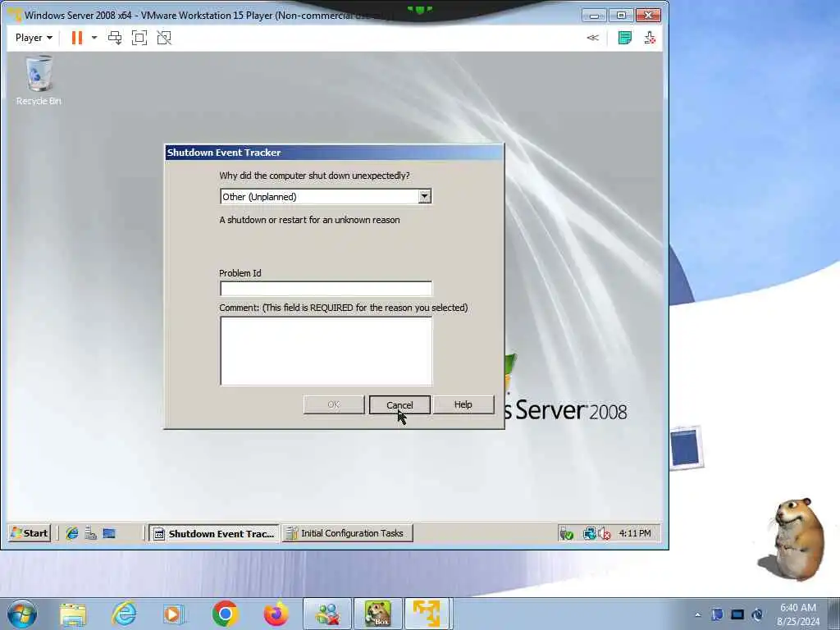Screen dimensions: 840x630
Task: Open Server Manager from guest quick launch
Action: click(x=90, y=533)
